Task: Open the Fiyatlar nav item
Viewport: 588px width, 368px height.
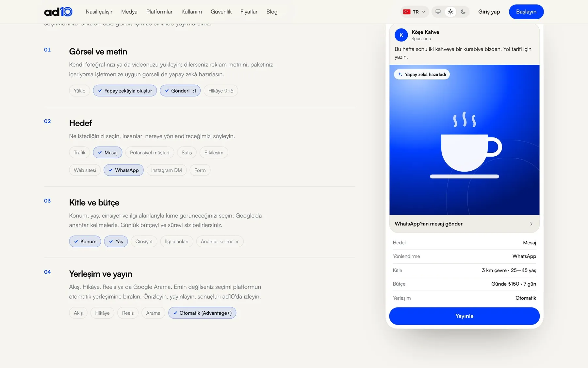Action: pos(249,12)
